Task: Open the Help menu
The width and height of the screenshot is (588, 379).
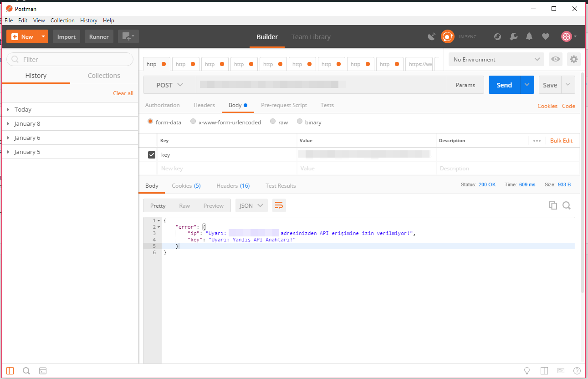Action: [x=108, y=20]
